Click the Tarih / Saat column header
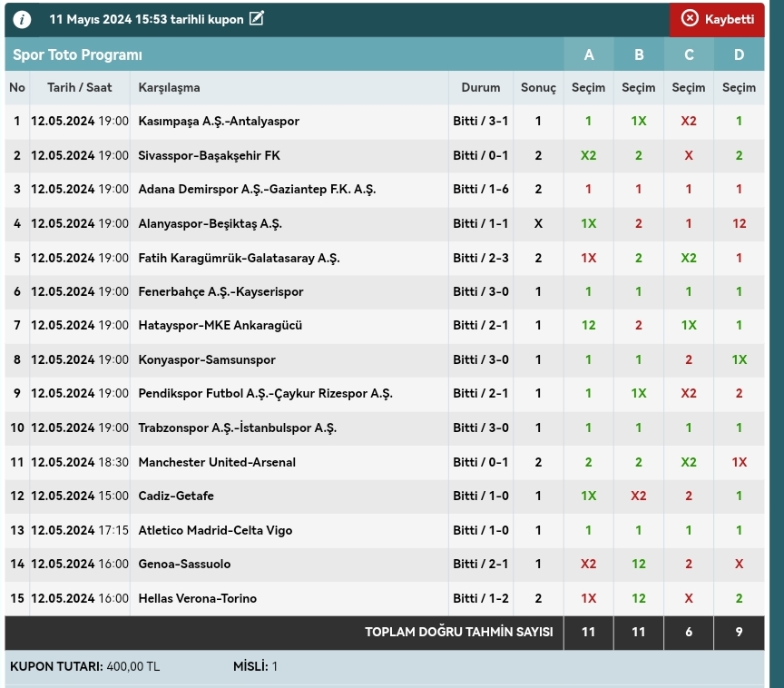The image size is (784, 688). (x=80, y=88)
